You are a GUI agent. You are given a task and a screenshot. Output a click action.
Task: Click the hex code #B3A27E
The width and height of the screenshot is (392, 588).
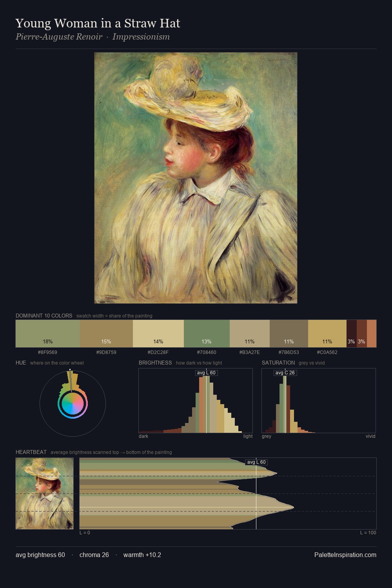(x=250, y=352)
